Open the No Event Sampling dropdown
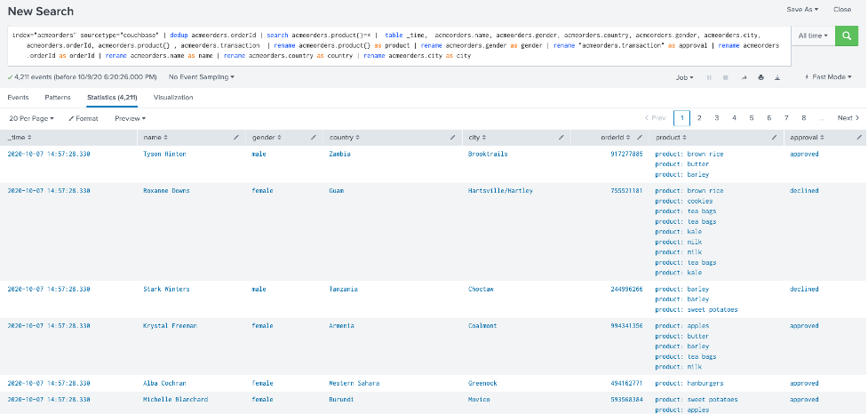The width and height of the screenshot is (868, 414). [202, 77]
